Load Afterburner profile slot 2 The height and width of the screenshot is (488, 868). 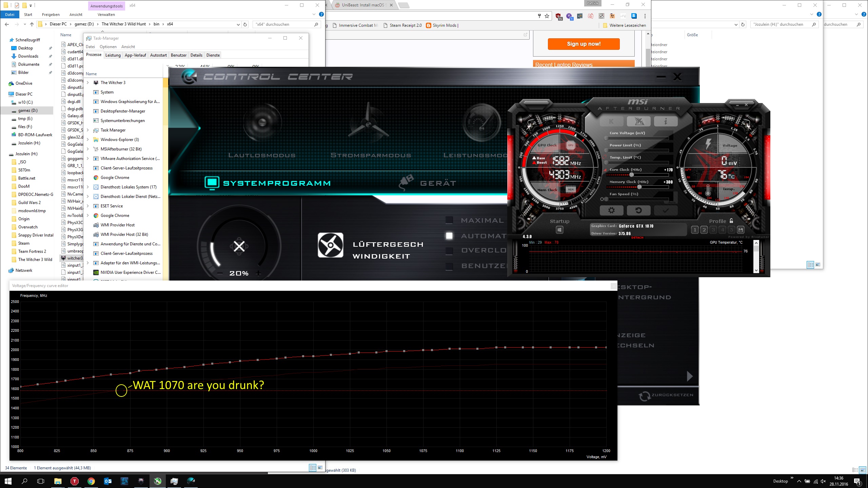[x=704, y=230]
